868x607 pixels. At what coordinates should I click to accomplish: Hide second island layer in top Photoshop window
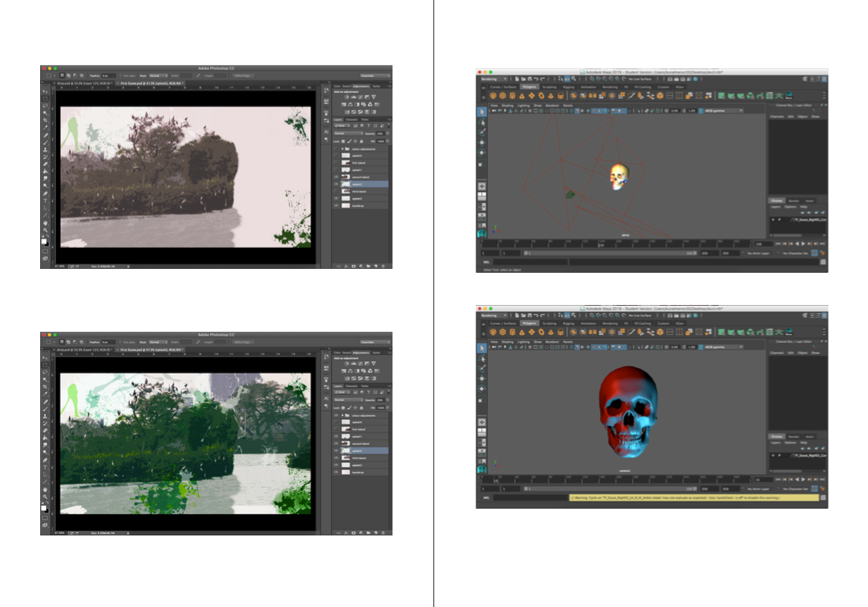point(336,177)
